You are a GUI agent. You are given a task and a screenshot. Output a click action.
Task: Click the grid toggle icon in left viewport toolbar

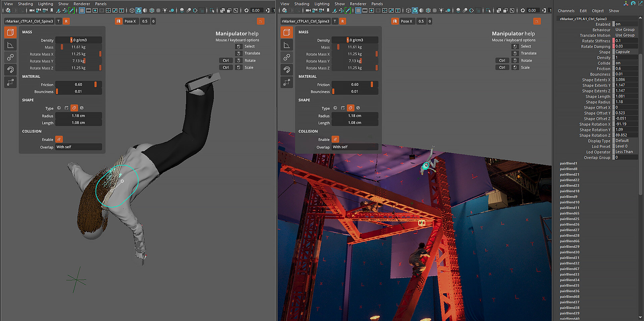[x=82, y=10]
